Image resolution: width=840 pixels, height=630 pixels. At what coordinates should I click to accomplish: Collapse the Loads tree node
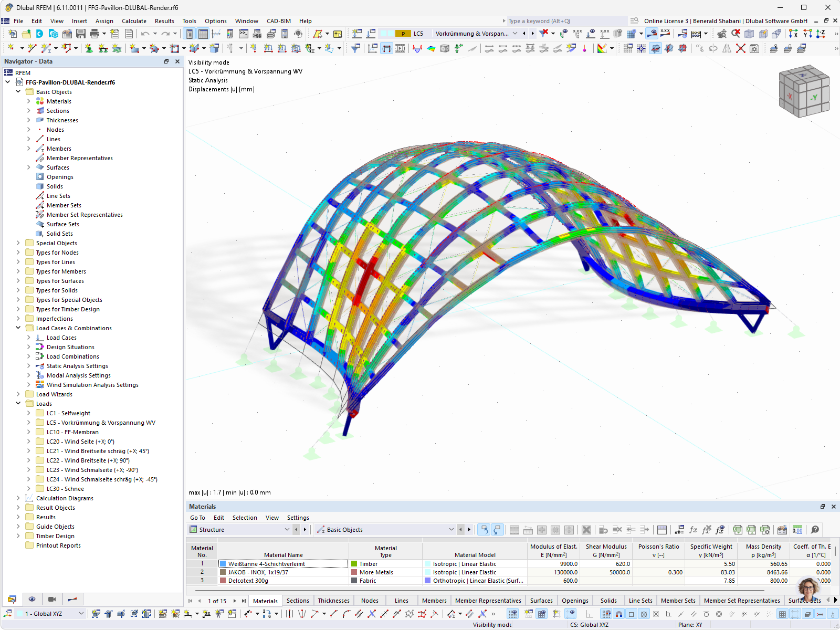click(18, 404)
